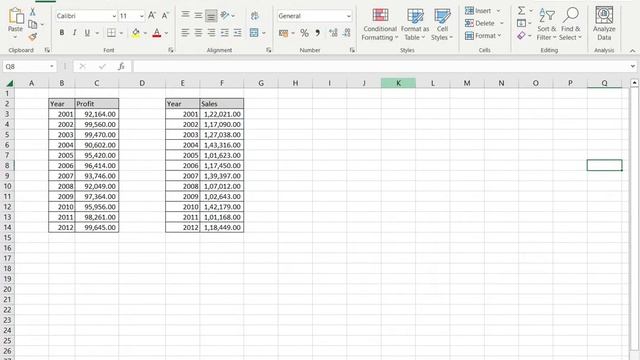The width and height of the screenshot is (640, 360).
Task: Click the Select All corner triangle
Action: pyautogui.click(x=9, y=83)
